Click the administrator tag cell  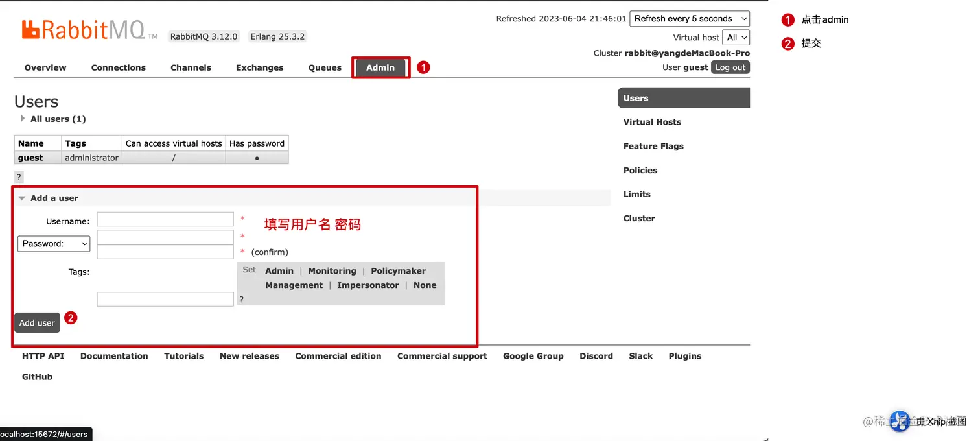tap(91, 158)
